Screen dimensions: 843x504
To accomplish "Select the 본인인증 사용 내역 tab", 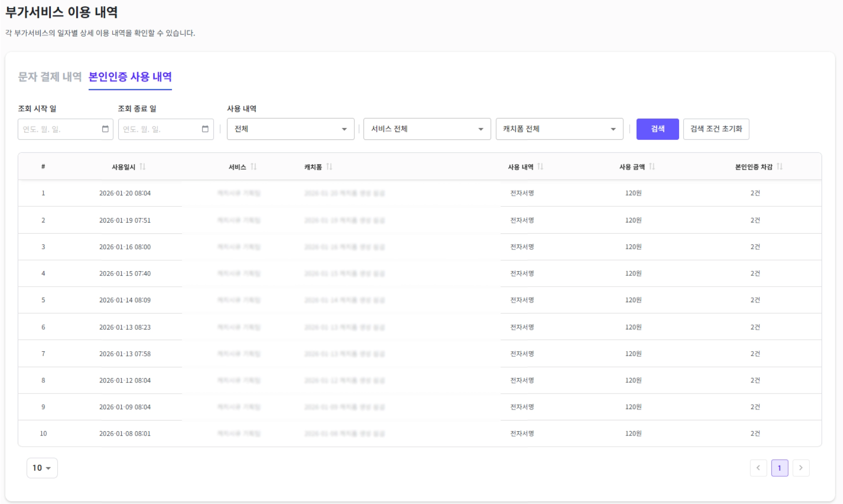I will pyautogui.click(x=130, y=77).
